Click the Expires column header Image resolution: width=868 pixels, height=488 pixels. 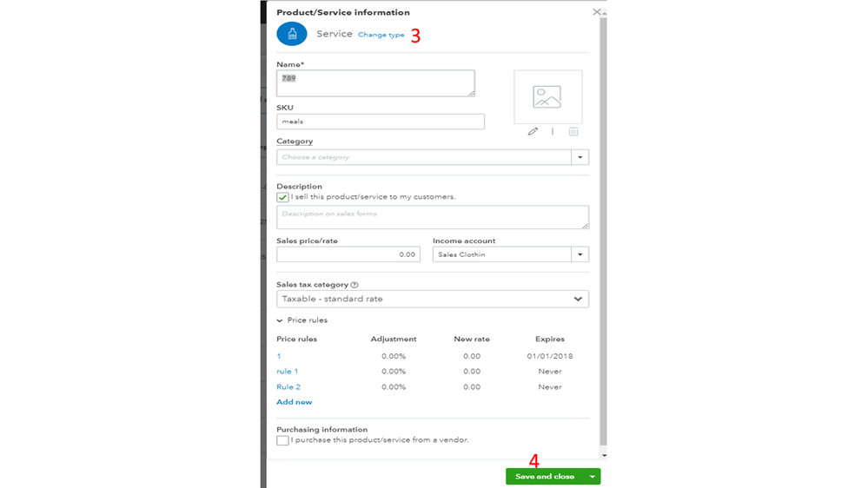pos(550,340)
